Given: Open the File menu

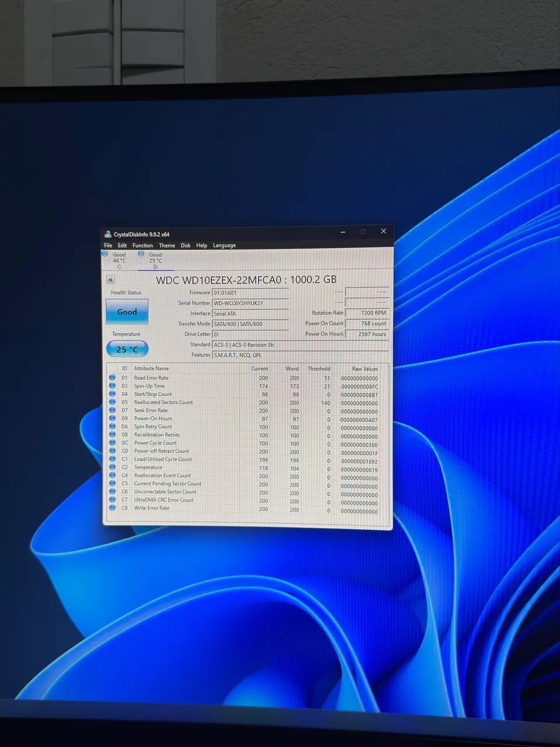Looking at the screenshot, I should pyautogui.click(x=108, y=246).
